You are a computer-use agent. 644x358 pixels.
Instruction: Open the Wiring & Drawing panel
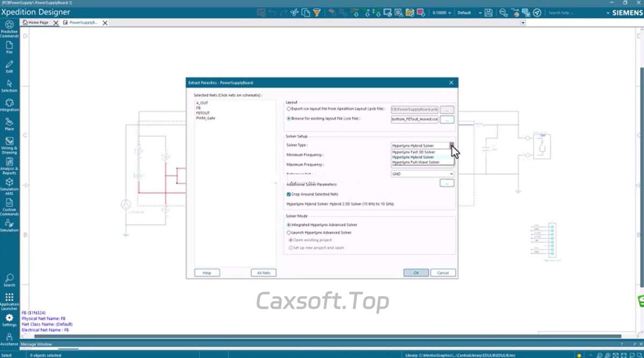tap(9, 145)
